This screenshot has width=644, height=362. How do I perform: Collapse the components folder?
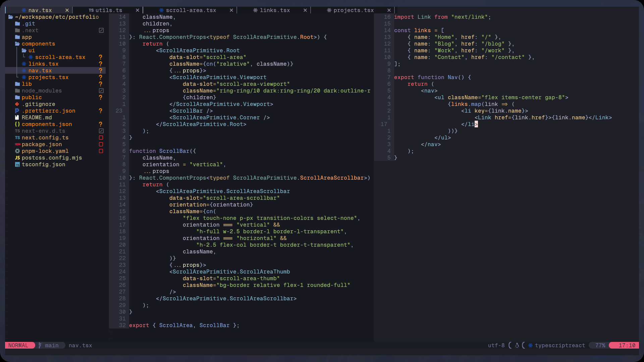click(x=35, y=44)
